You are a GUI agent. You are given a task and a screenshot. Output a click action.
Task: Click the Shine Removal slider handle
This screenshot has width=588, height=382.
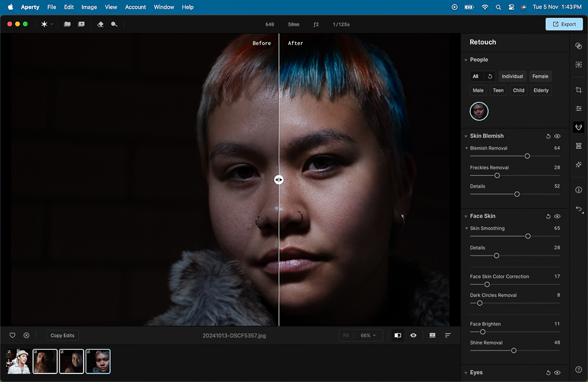point(514,350)
